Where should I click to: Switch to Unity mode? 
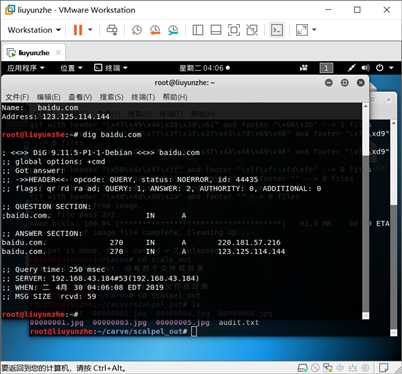click(252, 30)
